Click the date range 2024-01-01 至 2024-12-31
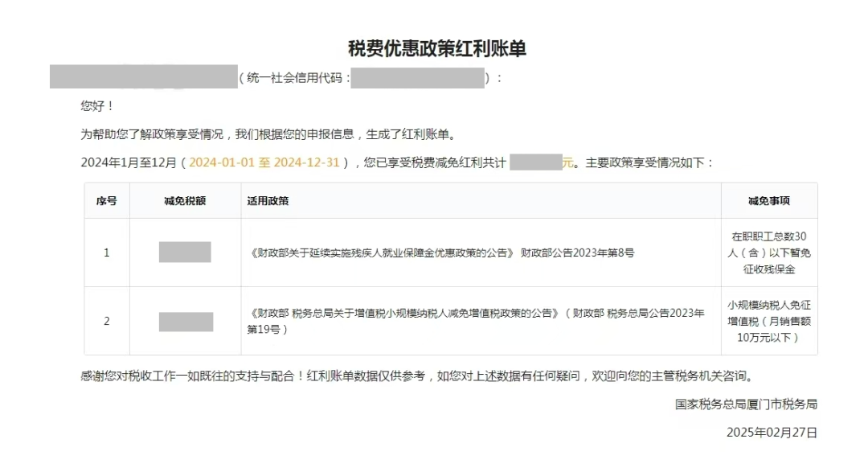 [264, 162]
